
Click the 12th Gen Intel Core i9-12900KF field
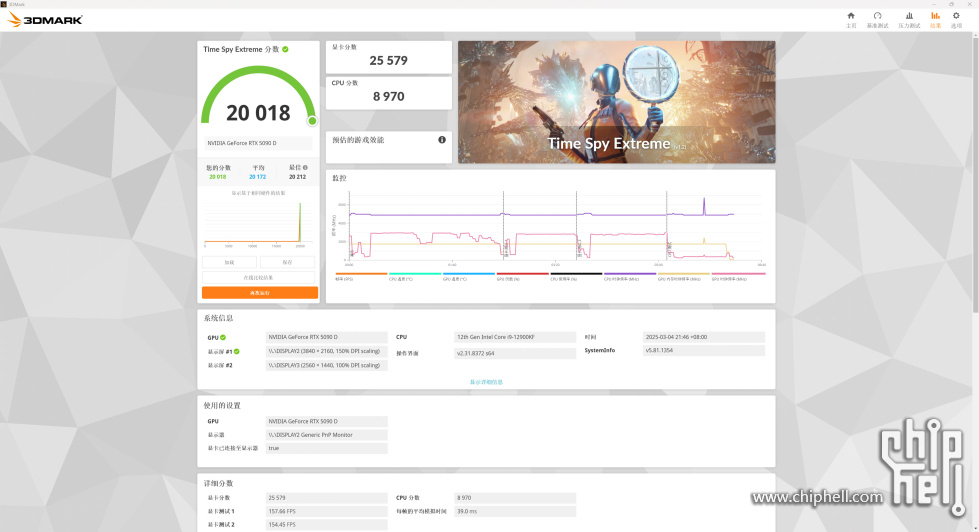[x=515, y=337]
